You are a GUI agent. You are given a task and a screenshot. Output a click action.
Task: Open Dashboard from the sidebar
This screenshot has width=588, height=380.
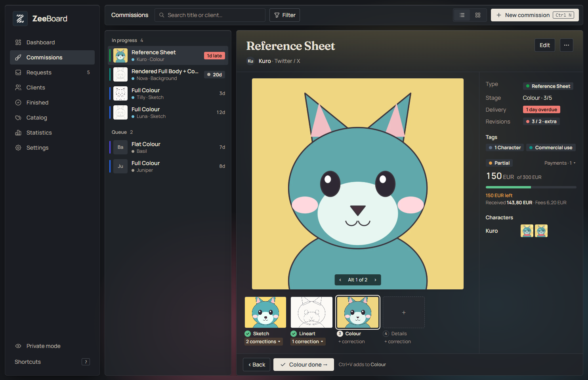pos(52,42)
